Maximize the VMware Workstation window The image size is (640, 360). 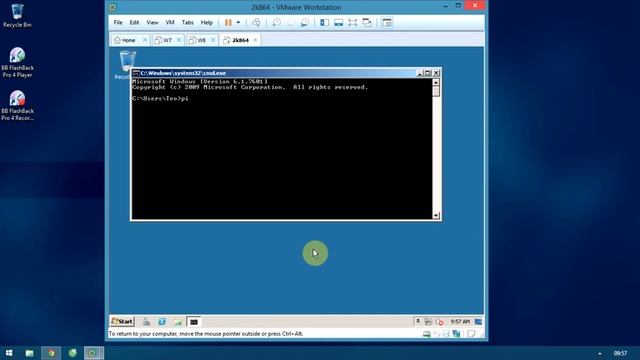pyautogui.click(x=458, y=6)
